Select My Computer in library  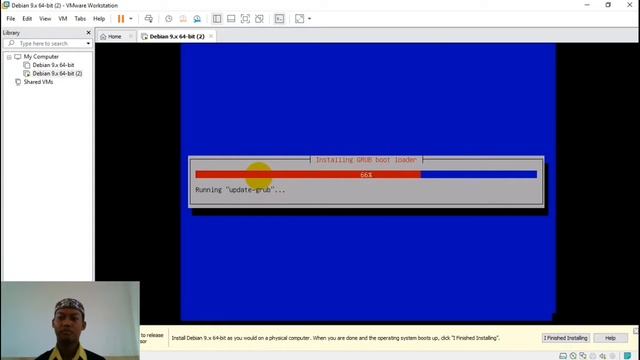(41, 57)
